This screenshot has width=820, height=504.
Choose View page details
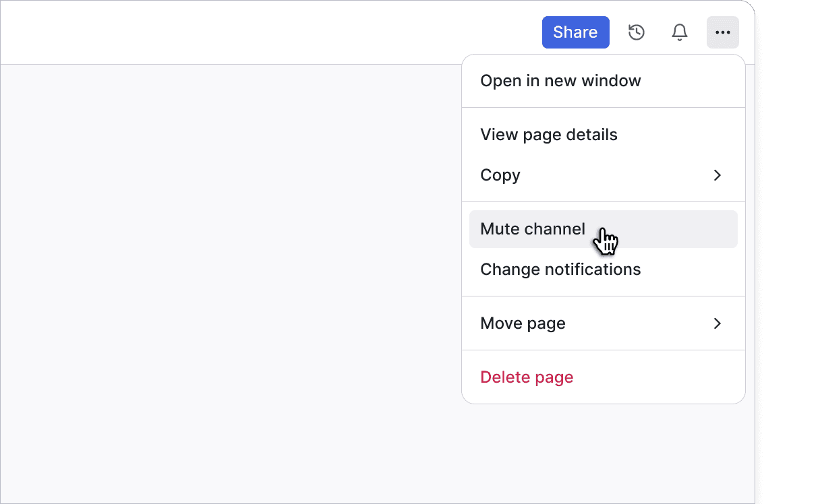[x=548, y=135]
